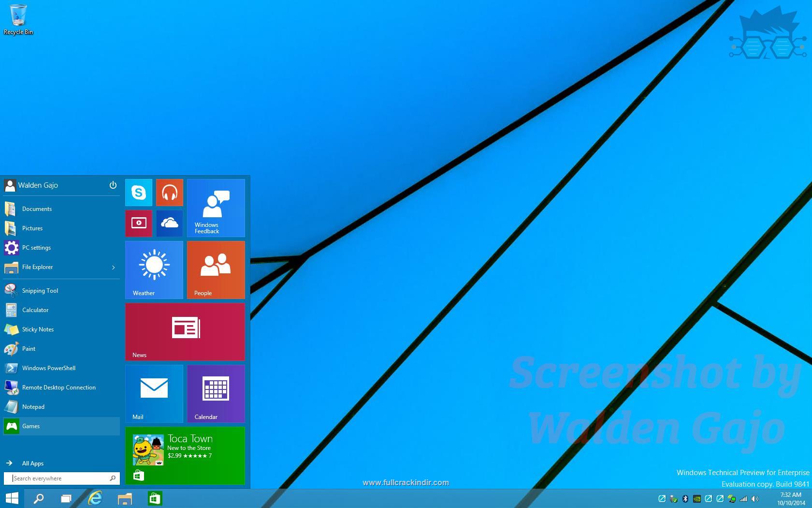Click the Bluetooth tray icon
Image resolution: width=812 pixels, height=508 pixels.
(x=685, y=499)
